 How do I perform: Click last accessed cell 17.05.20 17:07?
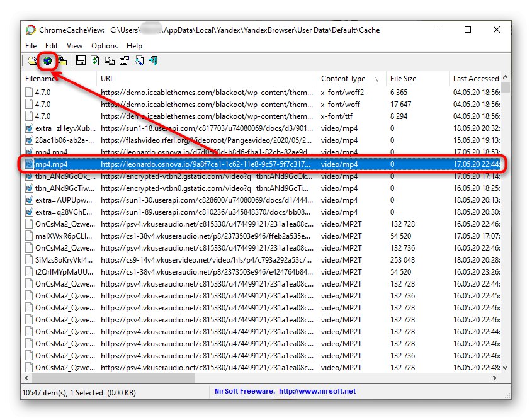point(477,236)
